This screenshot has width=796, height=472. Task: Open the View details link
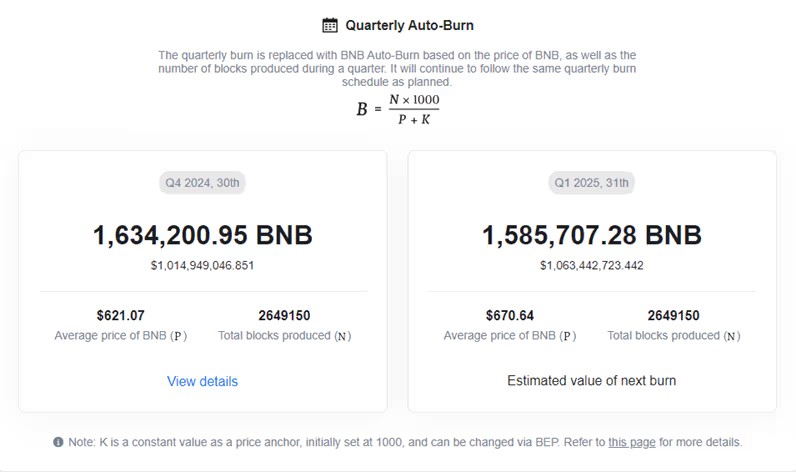[x=202, y=381]
